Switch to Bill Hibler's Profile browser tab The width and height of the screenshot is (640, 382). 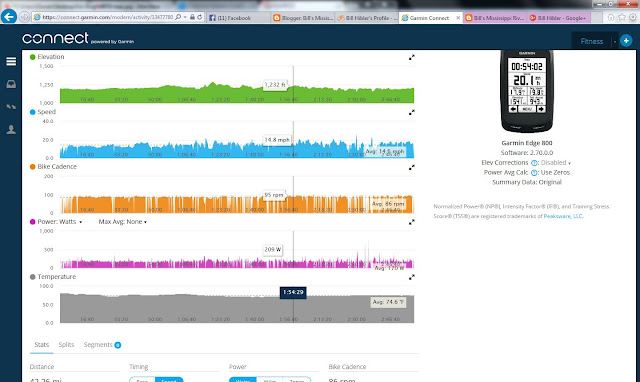click(367, 18)
